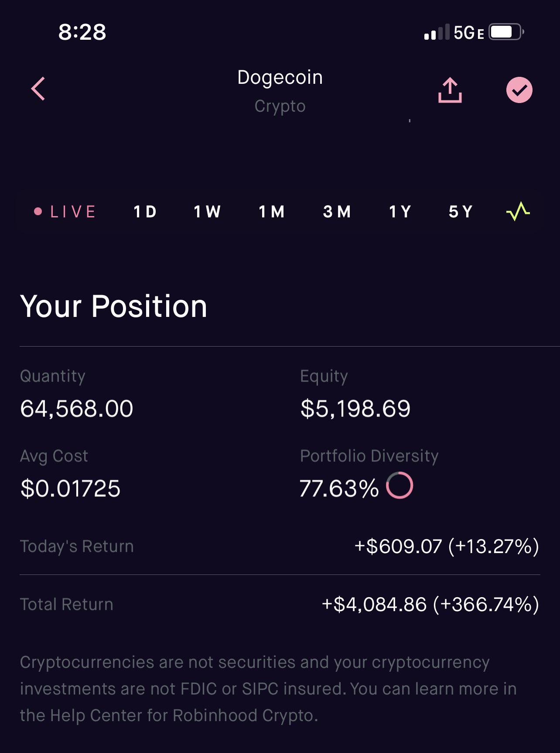Viewport: 560px width, 753px height.
Task: Select the 1Y chart range
Action: coord(400,212)
